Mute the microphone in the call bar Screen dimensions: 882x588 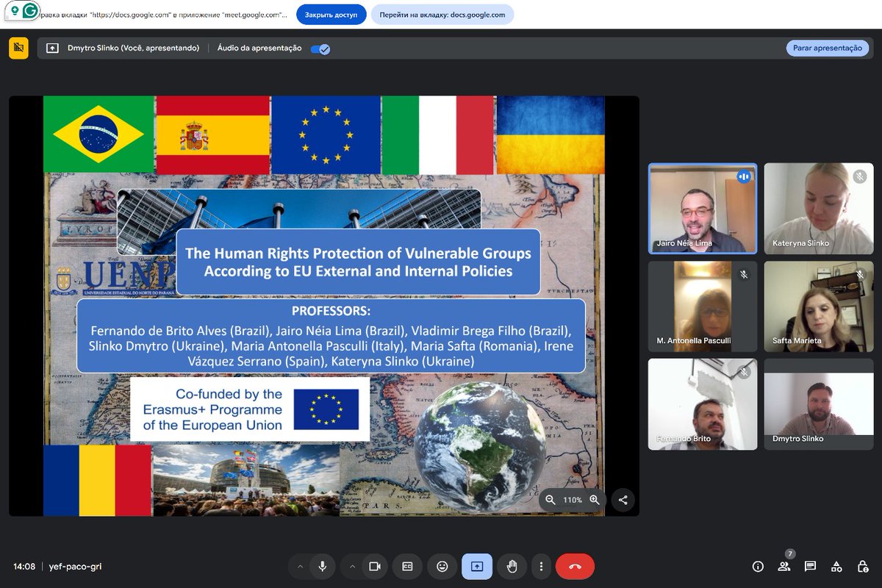click(x=322, y=566)
